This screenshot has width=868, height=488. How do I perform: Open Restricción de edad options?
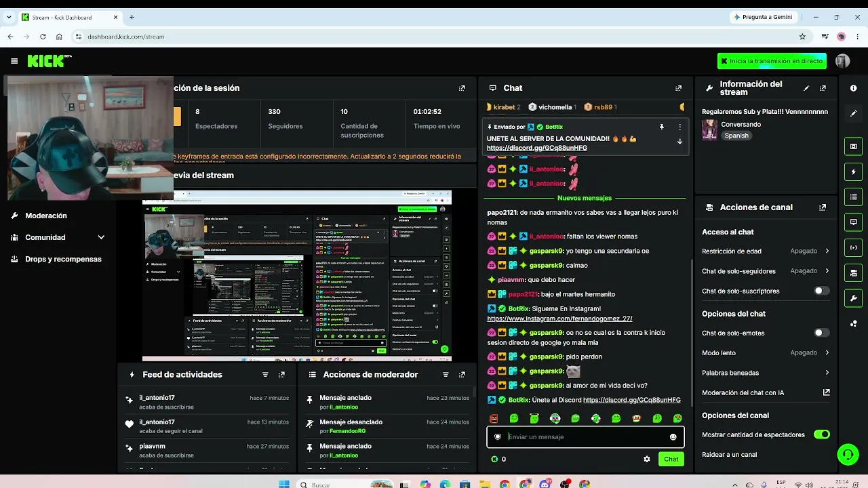(x=766, y=251)
